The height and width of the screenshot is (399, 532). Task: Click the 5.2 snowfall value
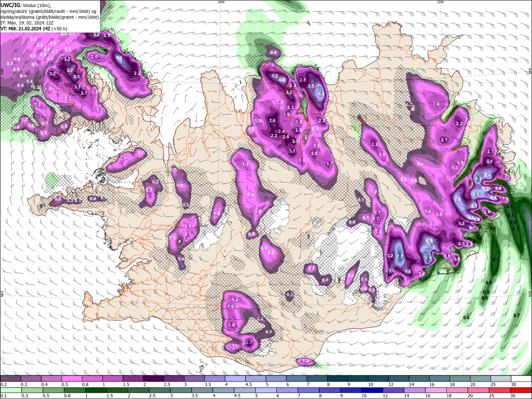pyautogui.click(x=485, y=188)
